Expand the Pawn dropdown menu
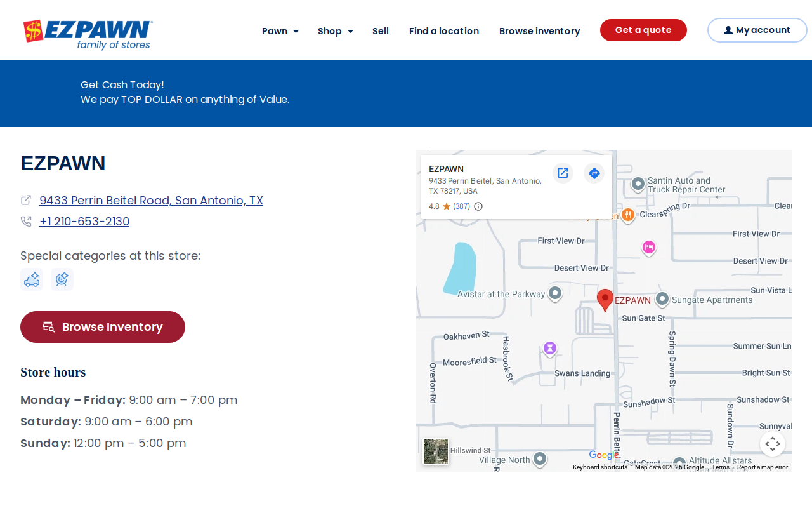 (280, 31)
